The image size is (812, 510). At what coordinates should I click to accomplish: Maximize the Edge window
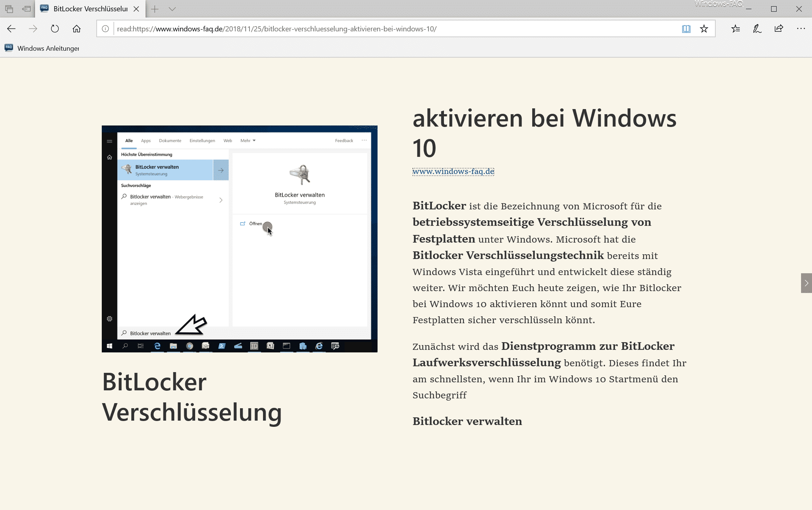coord(774,9)
